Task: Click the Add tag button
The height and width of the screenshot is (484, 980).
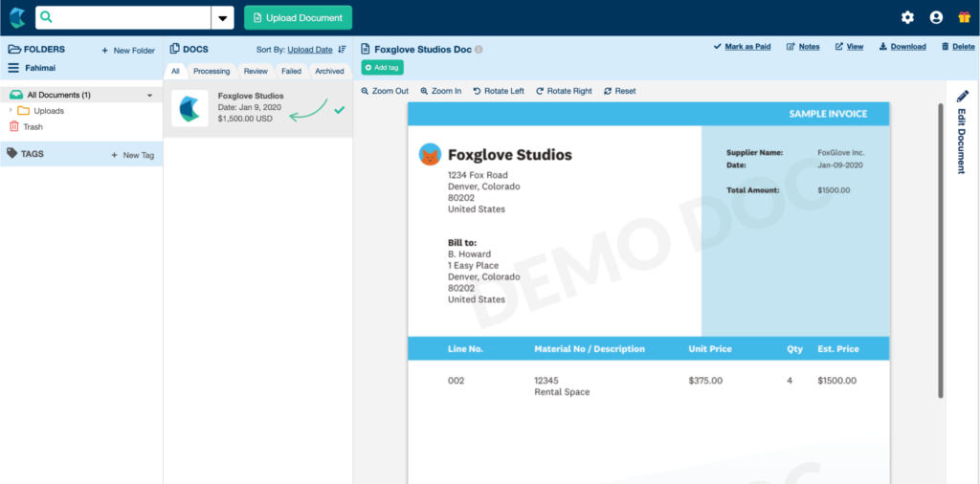Action: click(383, 67)
